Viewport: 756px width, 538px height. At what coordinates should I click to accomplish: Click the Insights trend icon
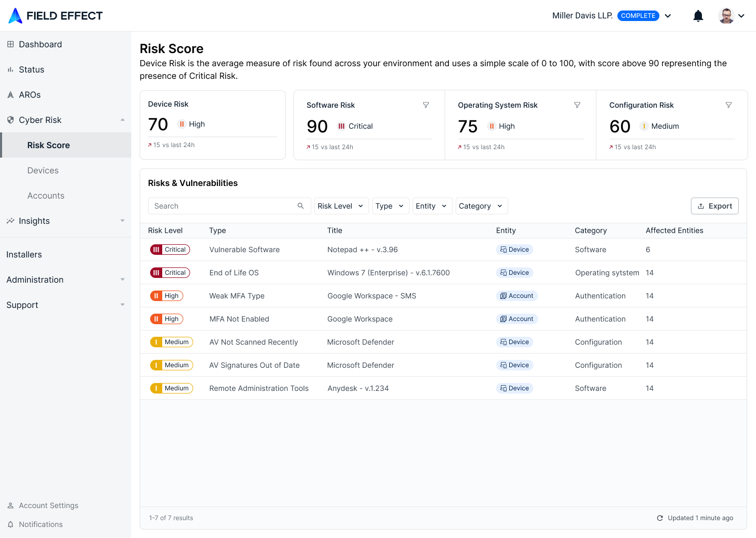(x=10, y=221)
